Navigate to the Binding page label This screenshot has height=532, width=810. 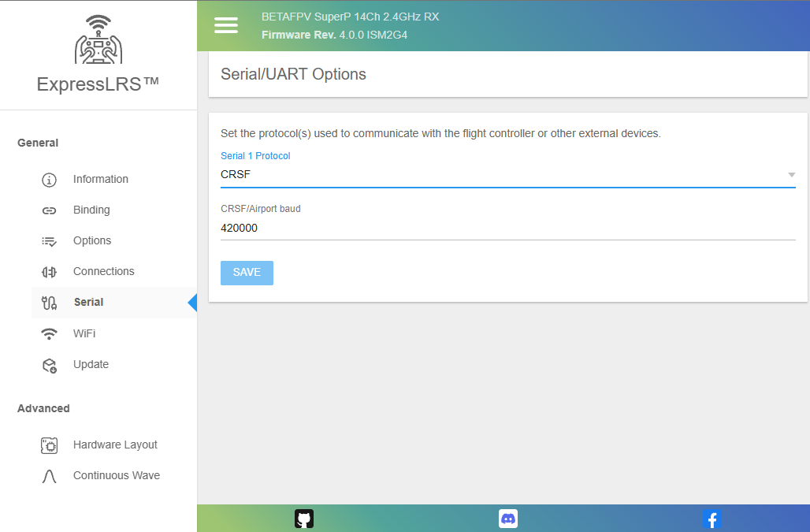[x=91, y=210]
